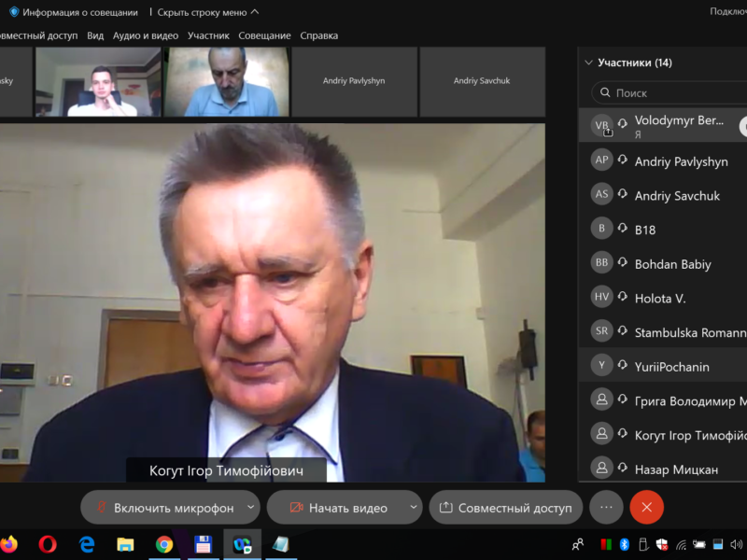Click the meeting information shield icon
This screenshot has width=747, height=560.
13,12
